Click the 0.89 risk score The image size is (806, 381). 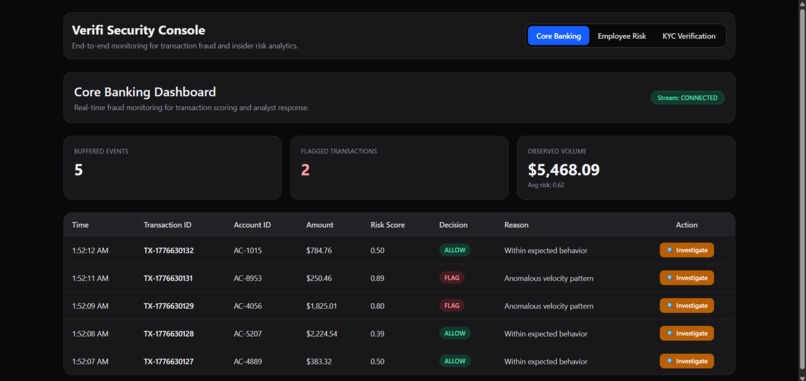[x=377, y=278]
